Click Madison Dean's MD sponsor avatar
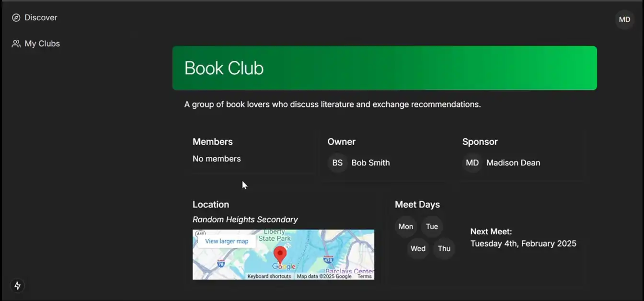The image size is (644, 301). (472, 163)
